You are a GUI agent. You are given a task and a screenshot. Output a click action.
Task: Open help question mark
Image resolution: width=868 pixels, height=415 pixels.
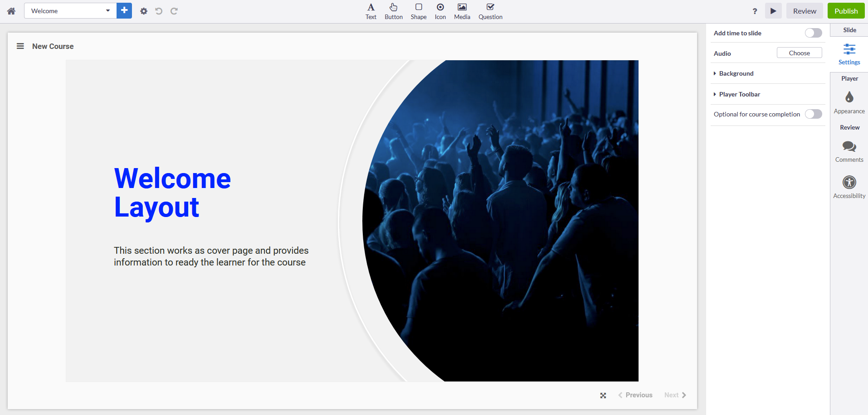point(755,11)
